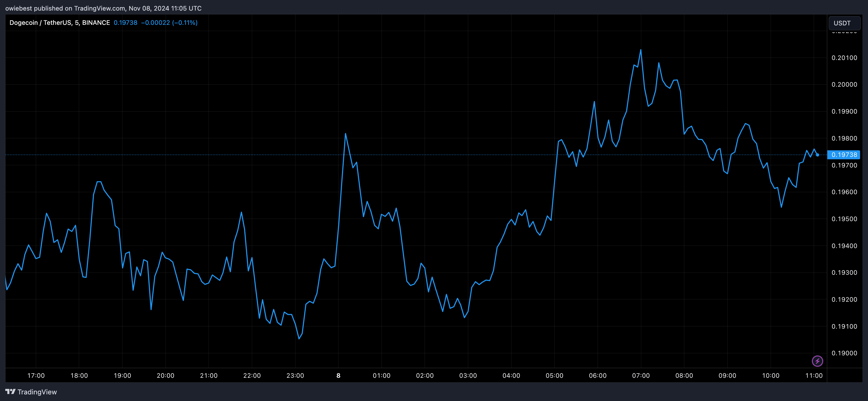Click the 17:00 time axis label
The width and height of the screenshot is (868, 401).
coord(36,375)
